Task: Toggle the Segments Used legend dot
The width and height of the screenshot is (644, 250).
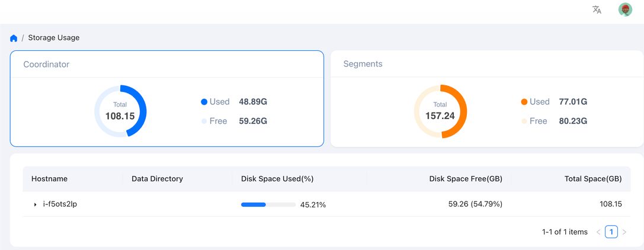Action: [x=524, y=102]
